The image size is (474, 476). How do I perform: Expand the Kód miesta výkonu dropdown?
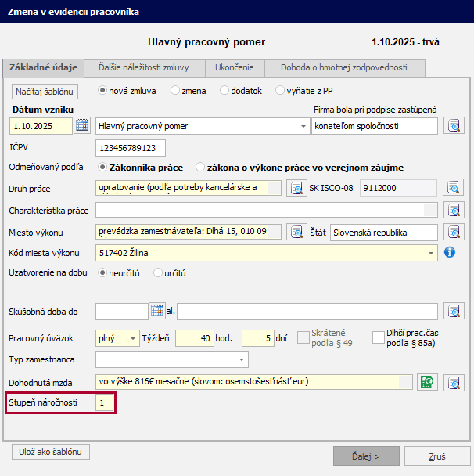pos(431,253)
